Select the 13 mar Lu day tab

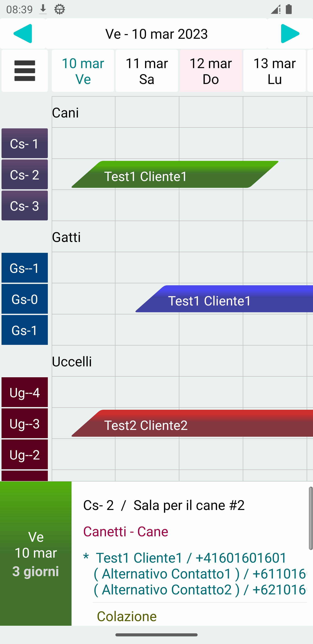pos(274,71)
